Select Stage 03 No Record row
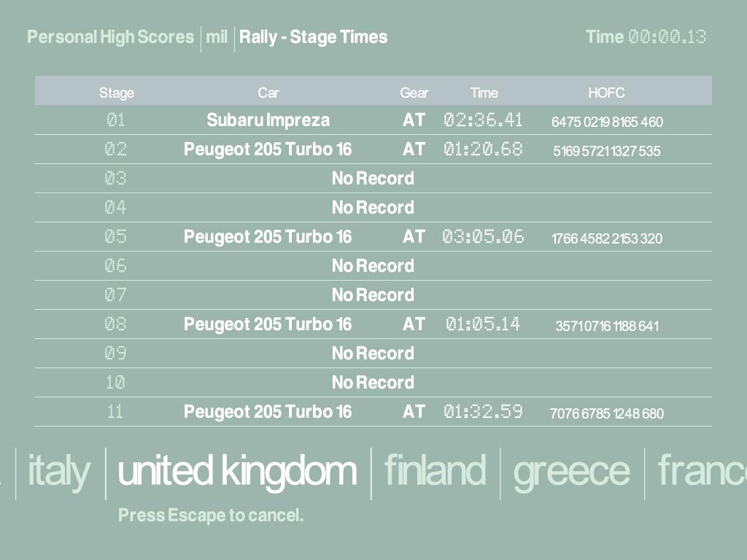 (x=373, y=179)
